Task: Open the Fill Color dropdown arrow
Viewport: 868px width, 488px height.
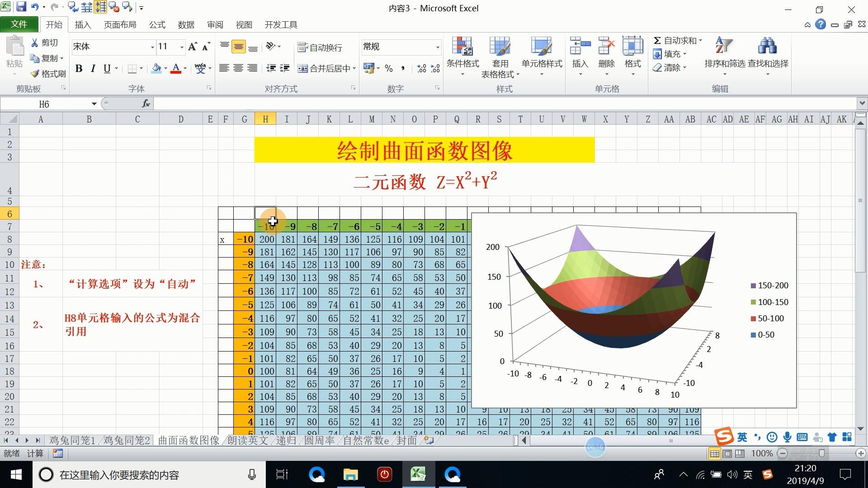Action: click(x=165, y=69)
